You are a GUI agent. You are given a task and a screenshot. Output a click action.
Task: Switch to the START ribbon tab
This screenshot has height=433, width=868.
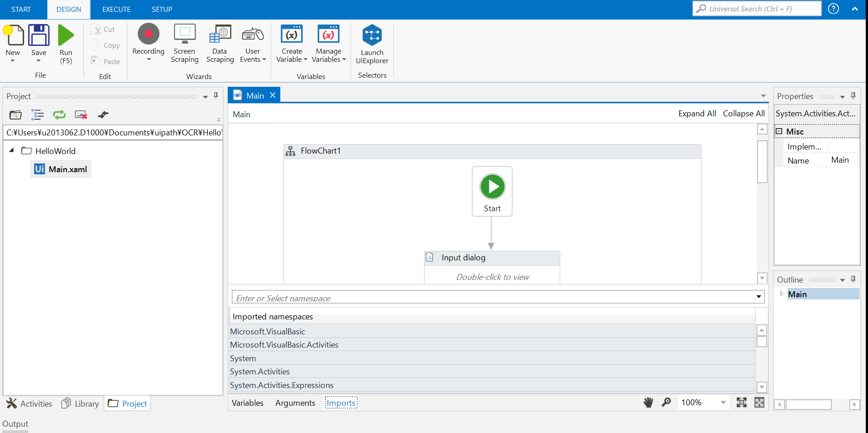point(21,9)
